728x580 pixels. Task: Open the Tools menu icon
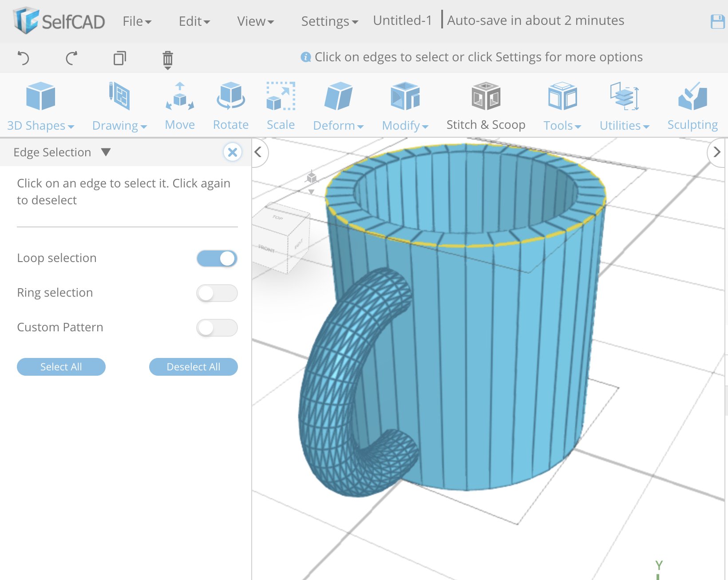(x=562, y=96)
